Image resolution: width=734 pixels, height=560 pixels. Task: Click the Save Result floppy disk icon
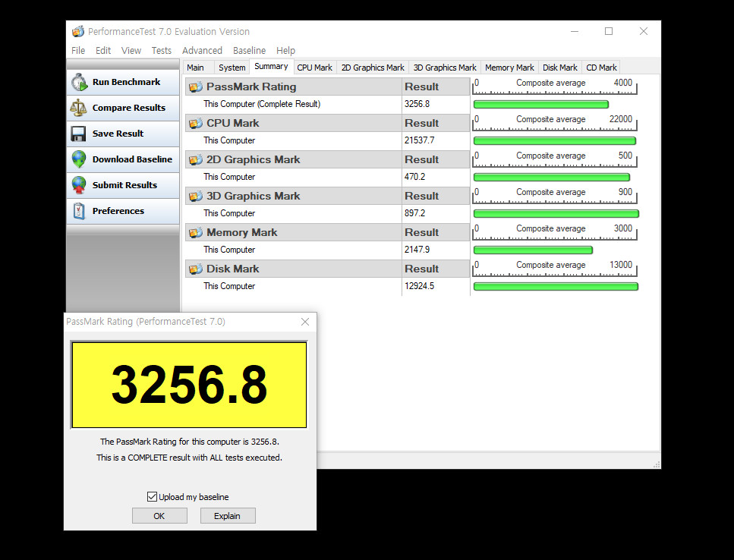pos(78,134)
